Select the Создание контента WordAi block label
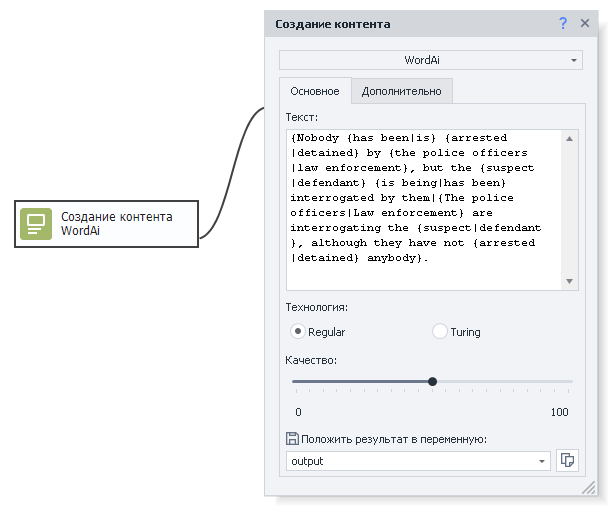This screenshot has width=616, height=520. (x=116, y=223)
